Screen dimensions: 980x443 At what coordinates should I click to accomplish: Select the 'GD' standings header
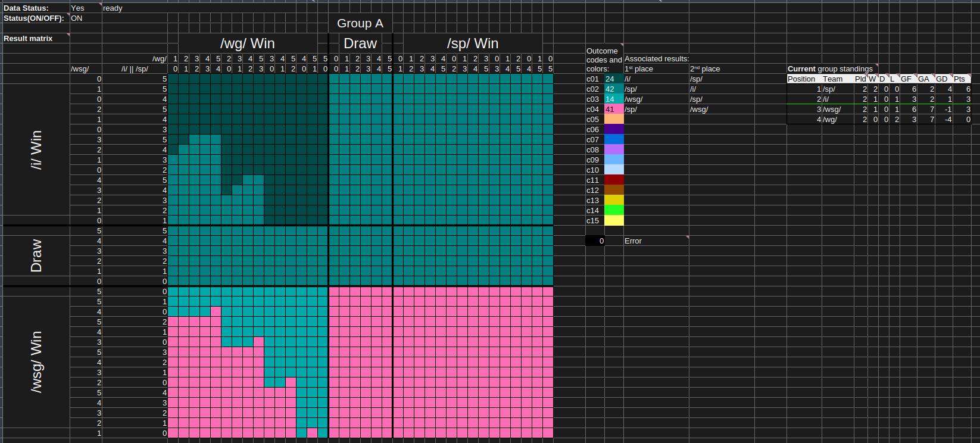(x=941, y=79)
